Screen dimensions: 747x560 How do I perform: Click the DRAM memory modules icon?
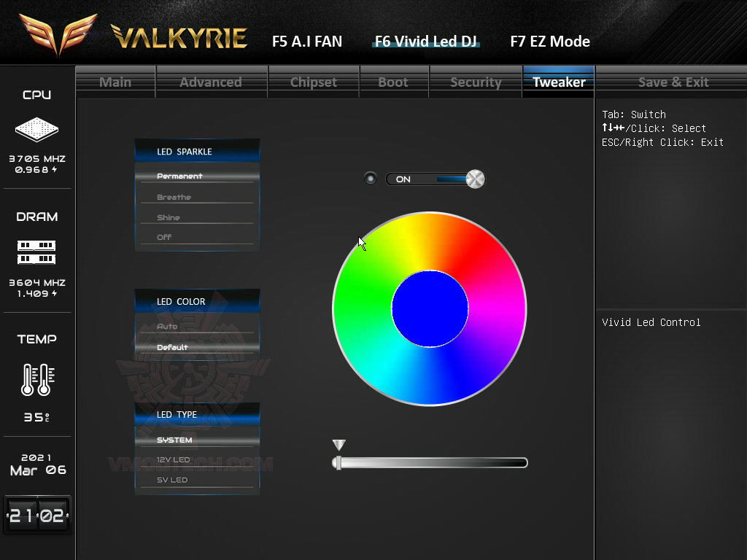coord(36,252)
